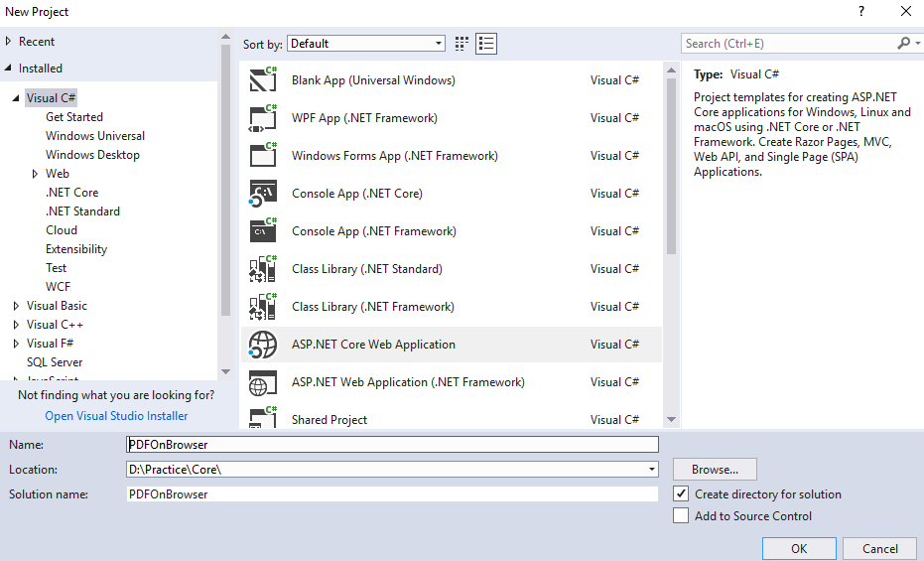This screenshot has height=561, width=924.
Task: Select Shared Project template name
Action: coord(329,420)
